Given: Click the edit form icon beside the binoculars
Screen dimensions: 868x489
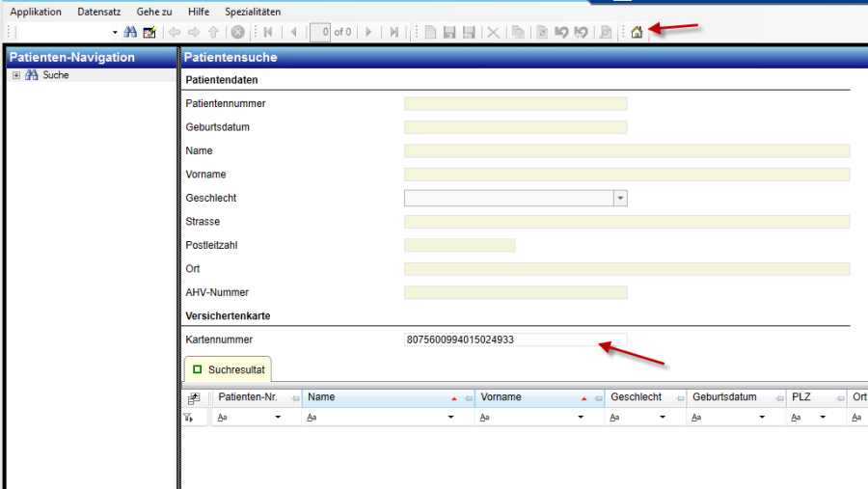Looking at the screenshot, I should coord(149,32).
